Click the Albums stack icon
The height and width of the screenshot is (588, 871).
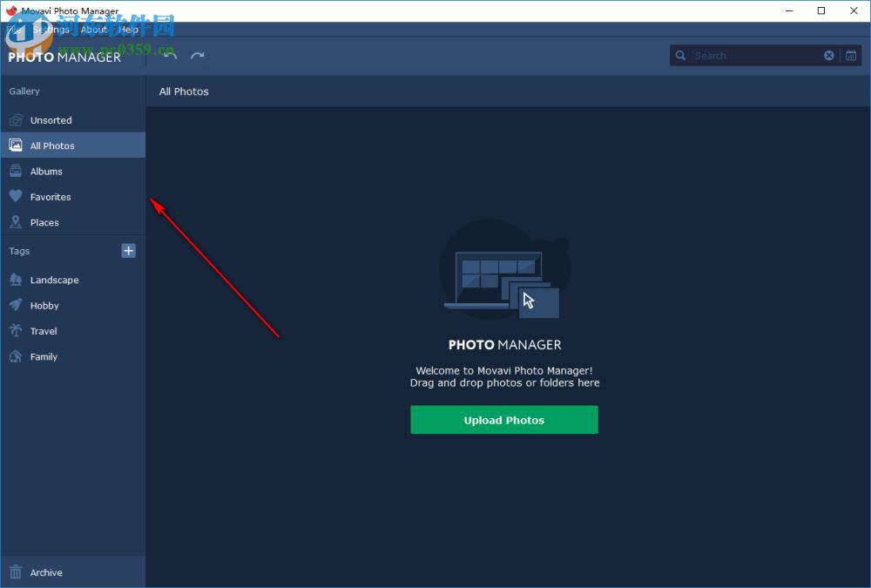click(16, 171)
